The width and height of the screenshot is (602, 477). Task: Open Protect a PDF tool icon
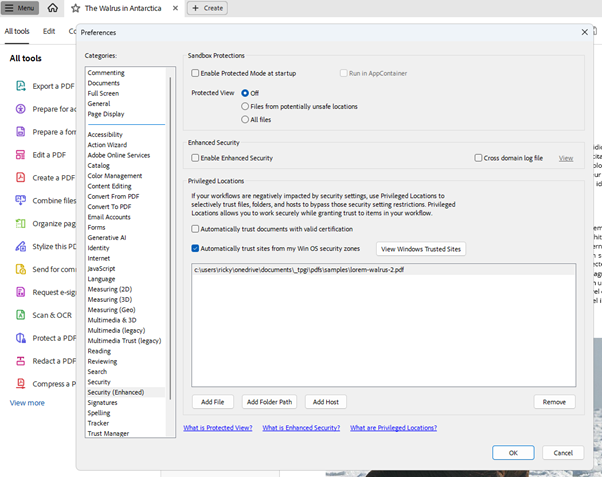(21, 338)
